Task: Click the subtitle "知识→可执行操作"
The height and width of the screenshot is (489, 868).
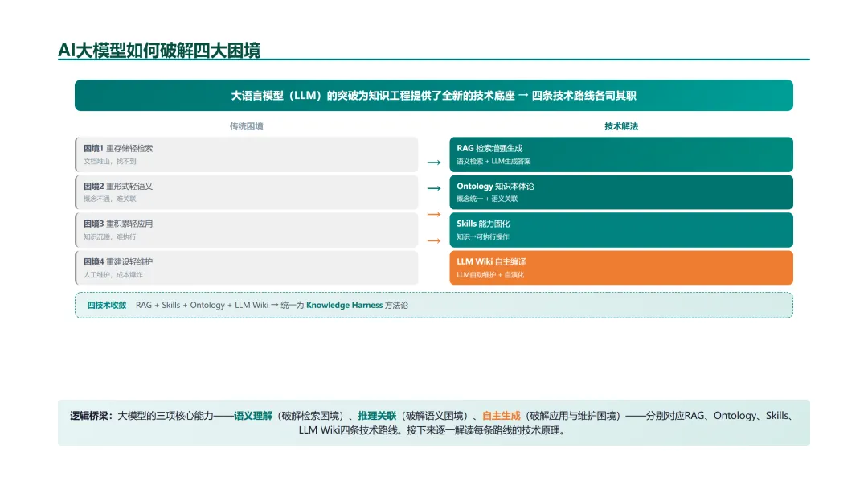Action: pos(483,236)
